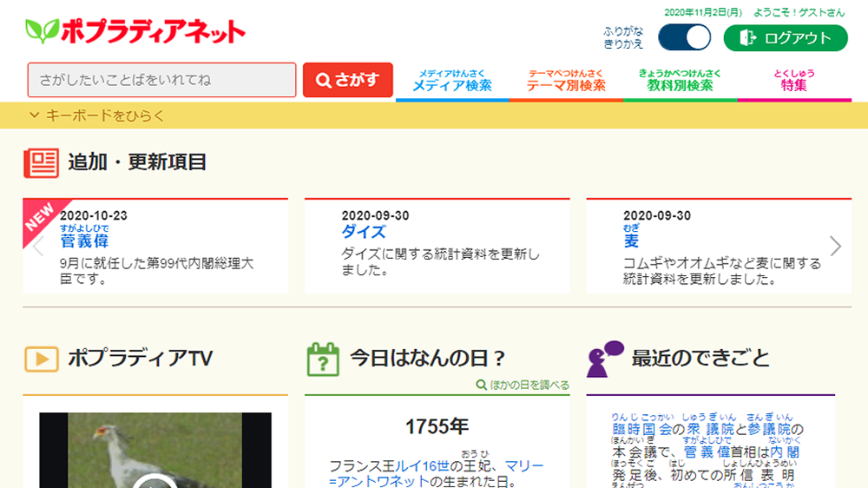Open the 臨時国会 link
This screenshot has width=868, height=488.
(641, 429)
